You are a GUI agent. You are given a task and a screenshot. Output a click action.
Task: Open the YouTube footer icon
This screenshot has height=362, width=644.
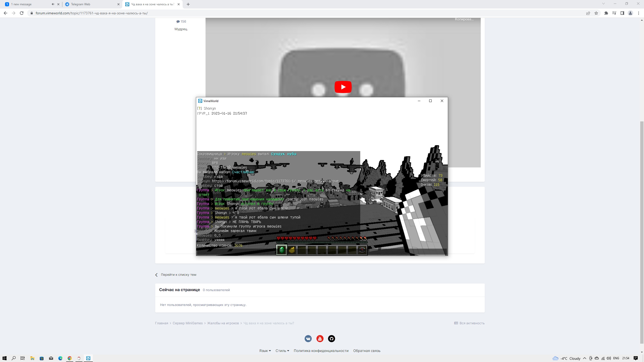(x=320, y=339)
